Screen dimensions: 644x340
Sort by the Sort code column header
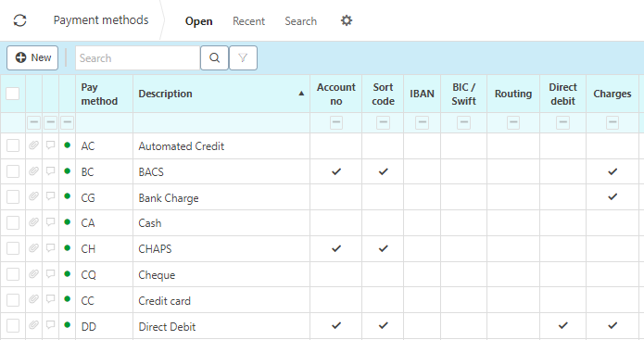383,94
